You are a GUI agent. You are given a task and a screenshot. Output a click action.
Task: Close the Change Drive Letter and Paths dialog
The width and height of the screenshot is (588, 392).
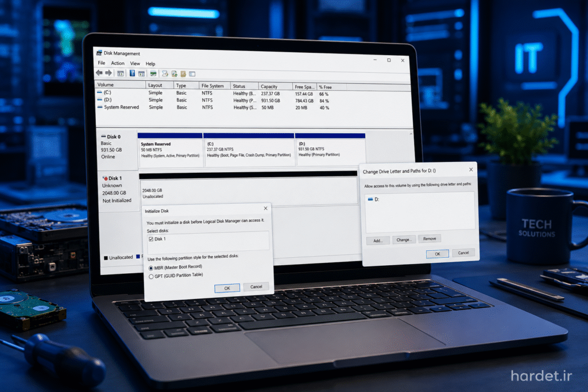(x=471, y=170)
